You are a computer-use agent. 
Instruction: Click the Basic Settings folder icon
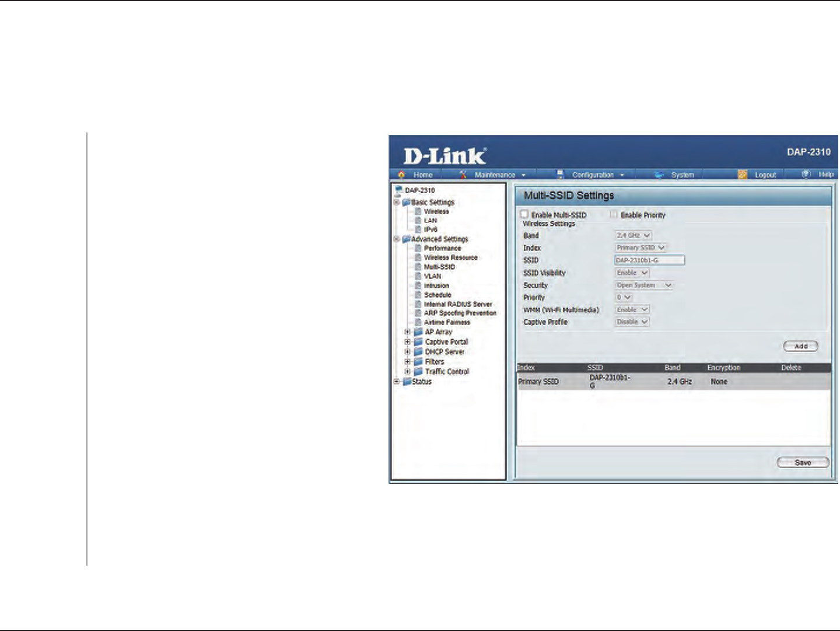(407, 202)
